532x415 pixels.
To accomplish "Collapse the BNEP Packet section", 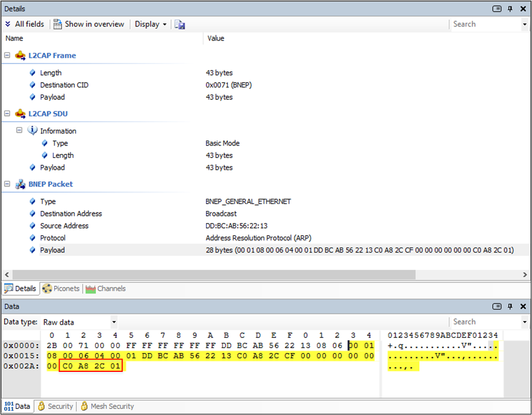I will coord(7,184).
